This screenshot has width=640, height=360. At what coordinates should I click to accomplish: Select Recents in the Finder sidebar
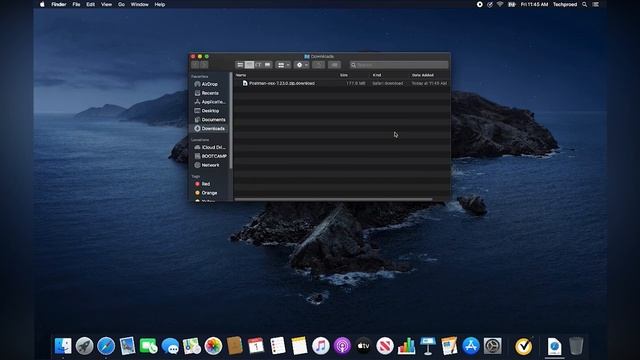coord(209,93)
